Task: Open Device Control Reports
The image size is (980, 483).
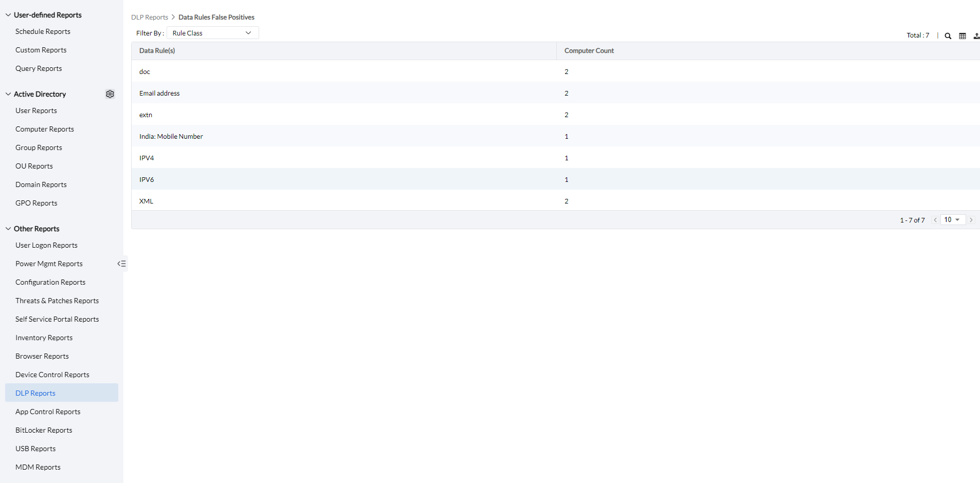Action: [52, 375]
